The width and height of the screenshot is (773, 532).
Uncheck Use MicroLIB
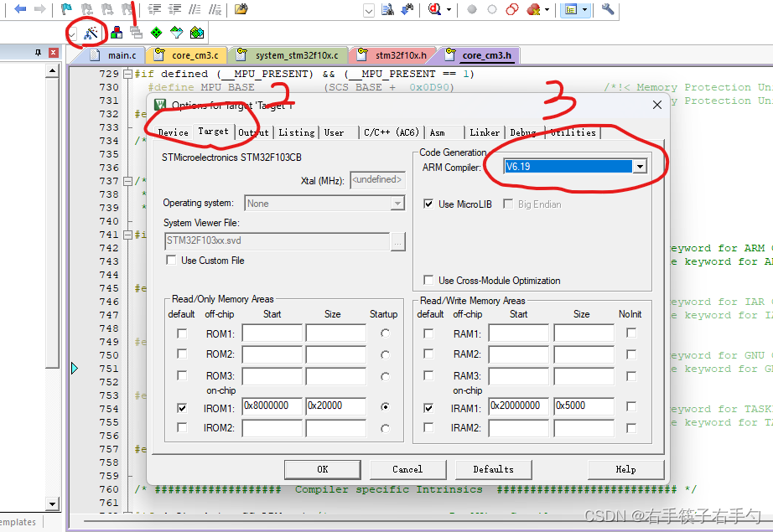428,204
